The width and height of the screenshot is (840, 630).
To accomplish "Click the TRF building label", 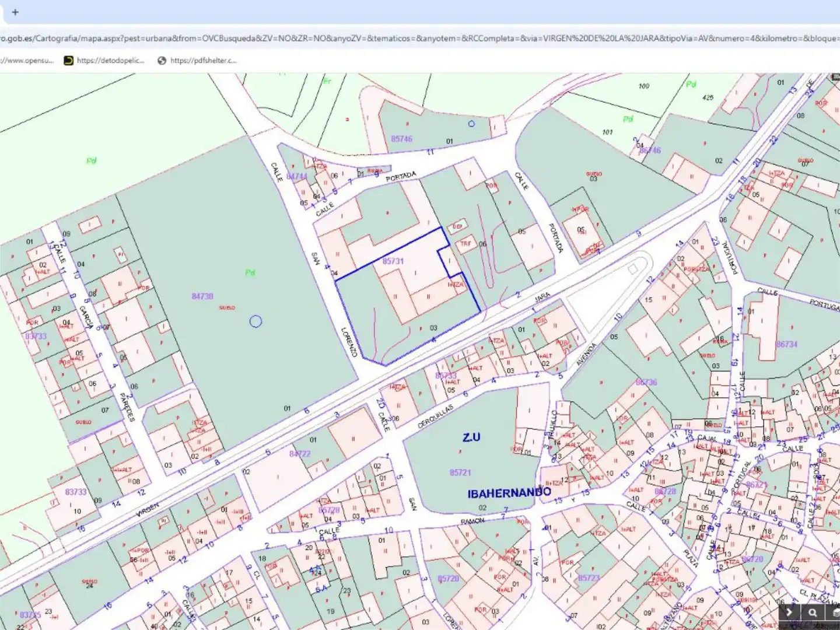I will click(466, 244).
